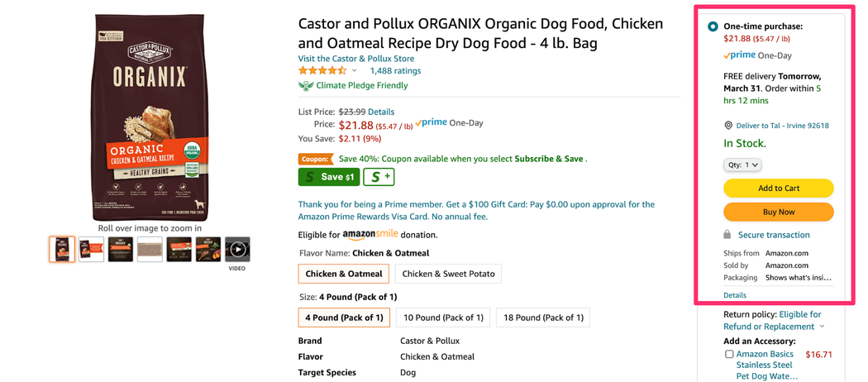Click the Prime One-Day logo in buy box
This screenshot has height=382, width=868.
(x=740, y=55)
